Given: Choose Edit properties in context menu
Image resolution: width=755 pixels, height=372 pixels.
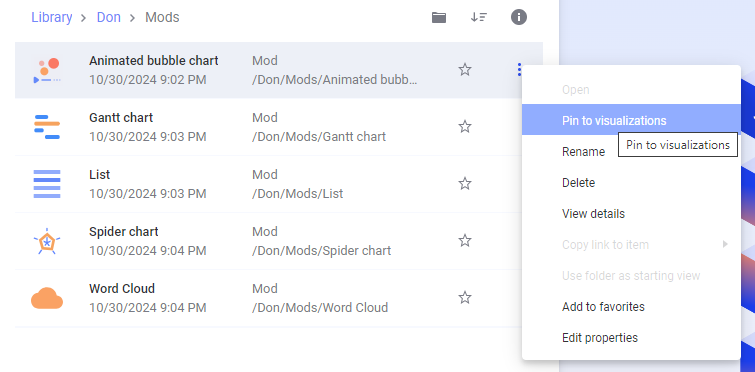Looking at the screenshot, I should coord(599,338).
